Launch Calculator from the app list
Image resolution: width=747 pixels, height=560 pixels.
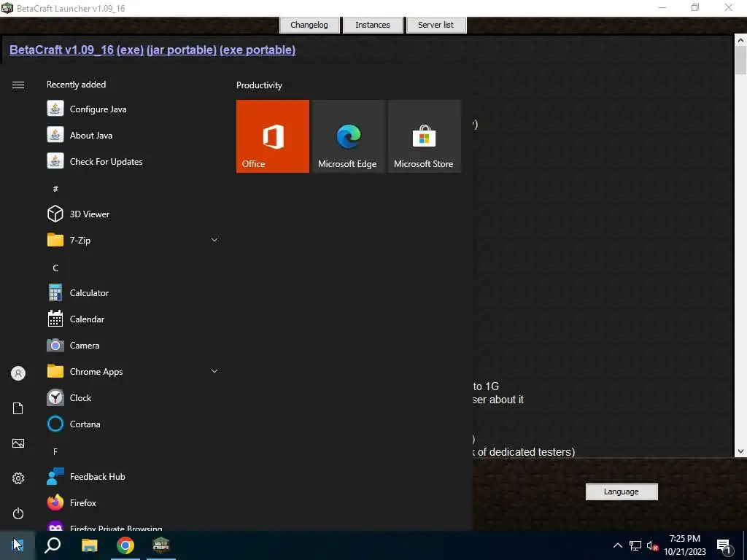tap(133, 293)
